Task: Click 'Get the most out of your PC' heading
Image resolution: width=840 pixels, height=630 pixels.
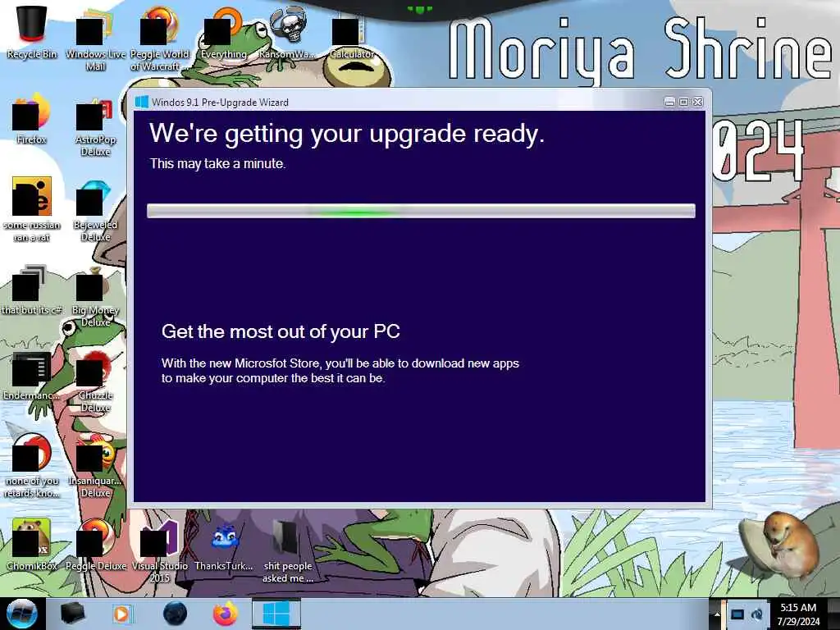Action: coord(281,331)
